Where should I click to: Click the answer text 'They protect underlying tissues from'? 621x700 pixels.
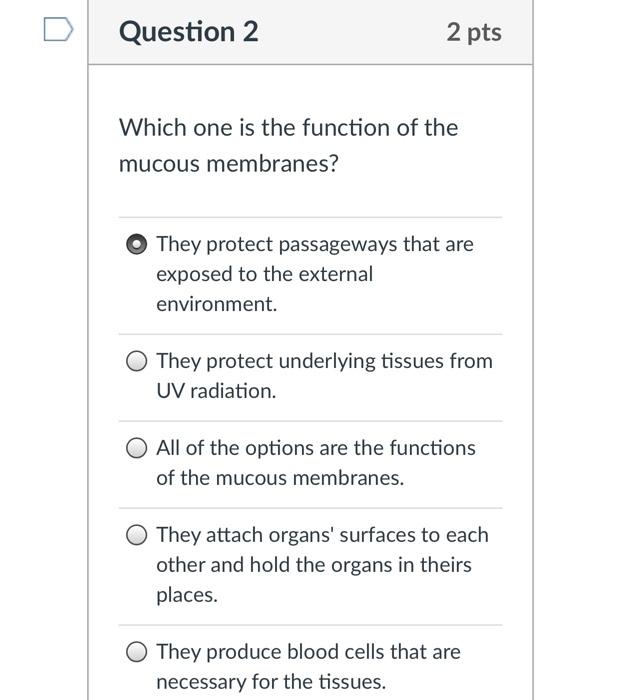click(324, 361)
